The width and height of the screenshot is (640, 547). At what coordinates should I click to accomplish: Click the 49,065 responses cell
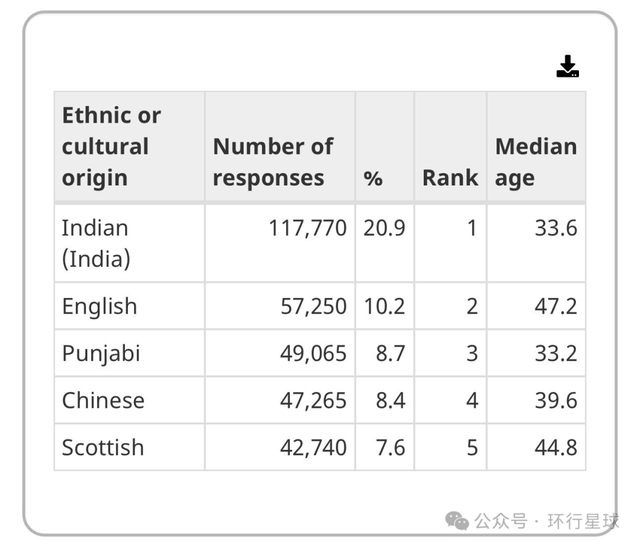(313, 353)
